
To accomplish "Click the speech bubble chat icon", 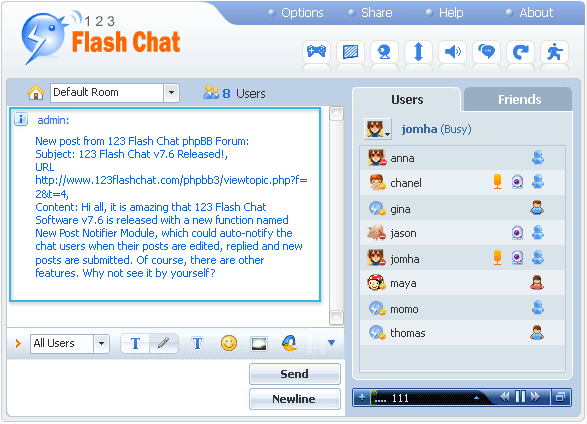I will point(487,52).
